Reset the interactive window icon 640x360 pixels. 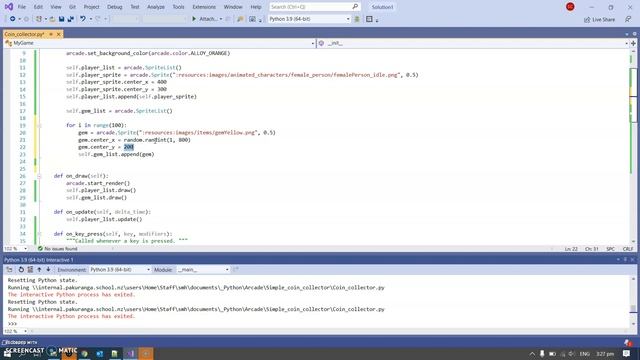coord(21,269)
